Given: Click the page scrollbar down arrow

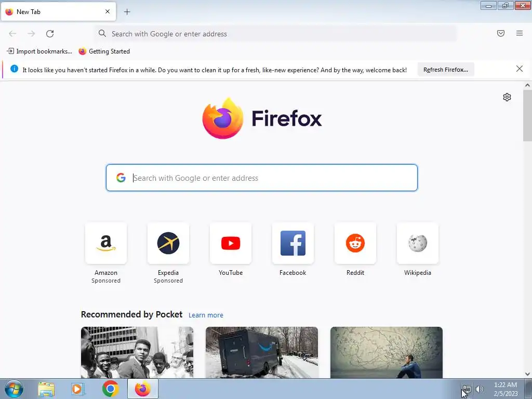Looking at the screenshot, I should [x=527, y=374].
